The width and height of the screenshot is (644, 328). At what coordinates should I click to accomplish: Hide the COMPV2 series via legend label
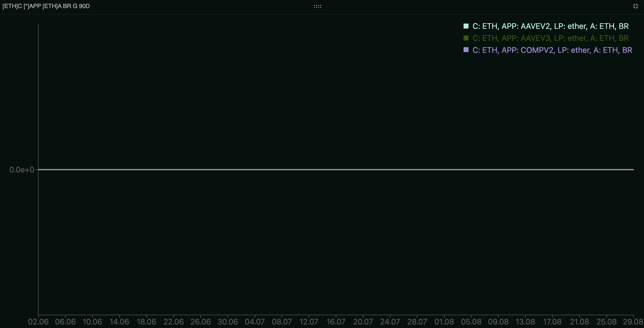coord(552,50)
